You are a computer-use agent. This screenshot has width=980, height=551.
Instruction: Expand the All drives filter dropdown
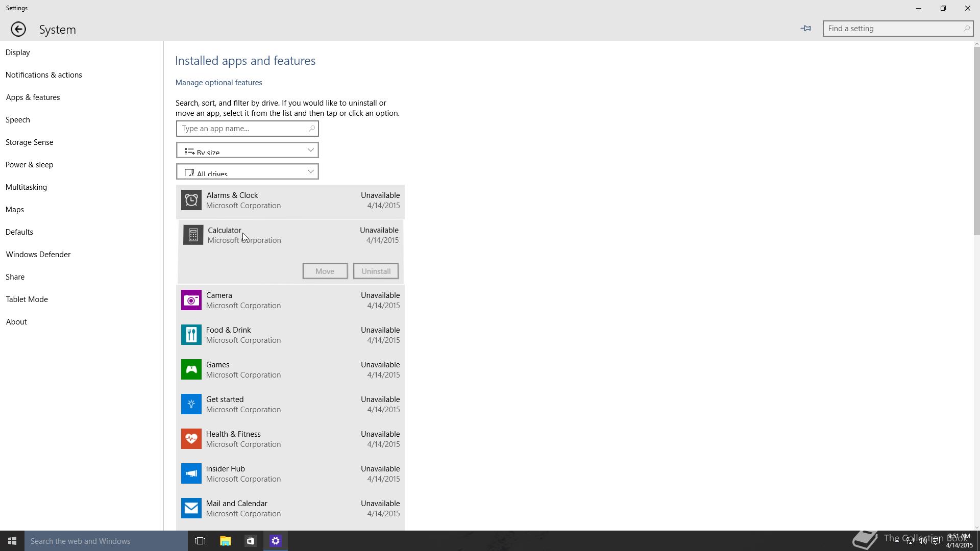248,171
